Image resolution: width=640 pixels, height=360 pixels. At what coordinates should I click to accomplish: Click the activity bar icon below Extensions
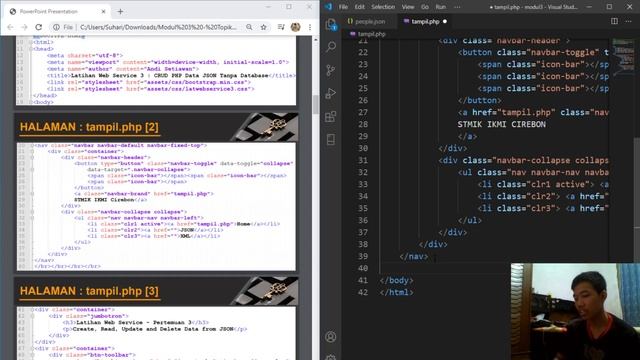(331, 140)
